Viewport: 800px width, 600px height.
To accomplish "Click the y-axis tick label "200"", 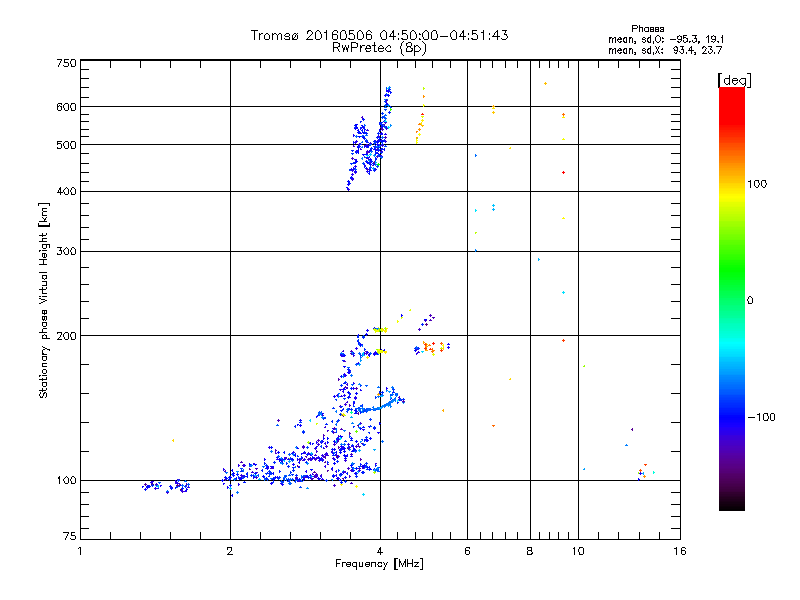I will tap(66, 336).
